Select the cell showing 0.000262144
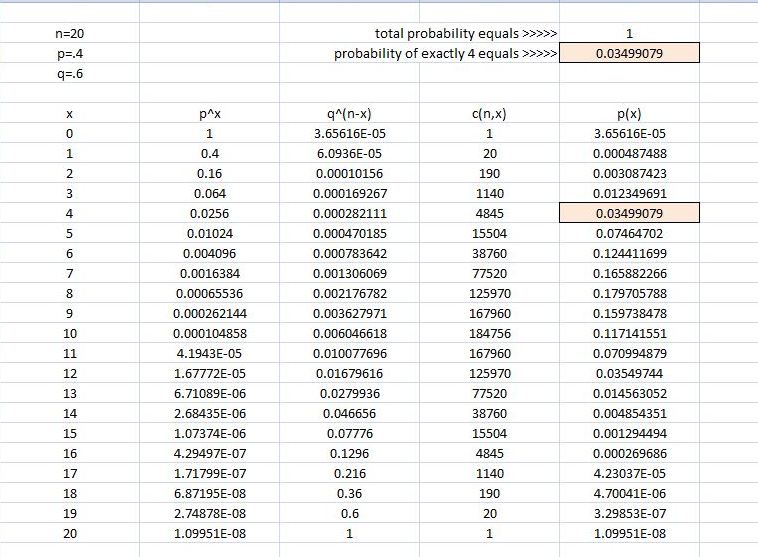 [209, 313]
